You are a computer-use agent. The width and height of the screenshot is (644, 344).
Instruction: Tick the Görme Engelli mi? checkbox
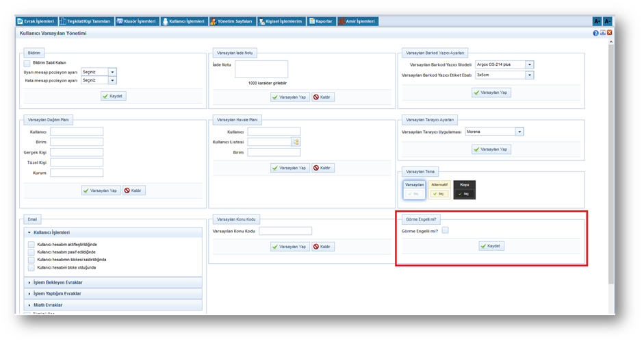click(x=445, y=231)
